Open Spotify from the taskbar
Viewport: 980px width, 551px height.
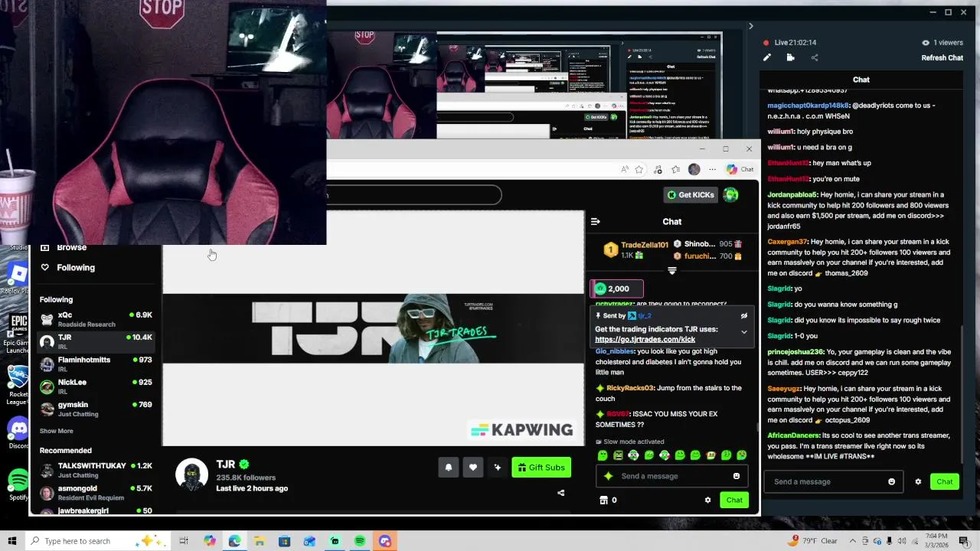click(360, 541)
